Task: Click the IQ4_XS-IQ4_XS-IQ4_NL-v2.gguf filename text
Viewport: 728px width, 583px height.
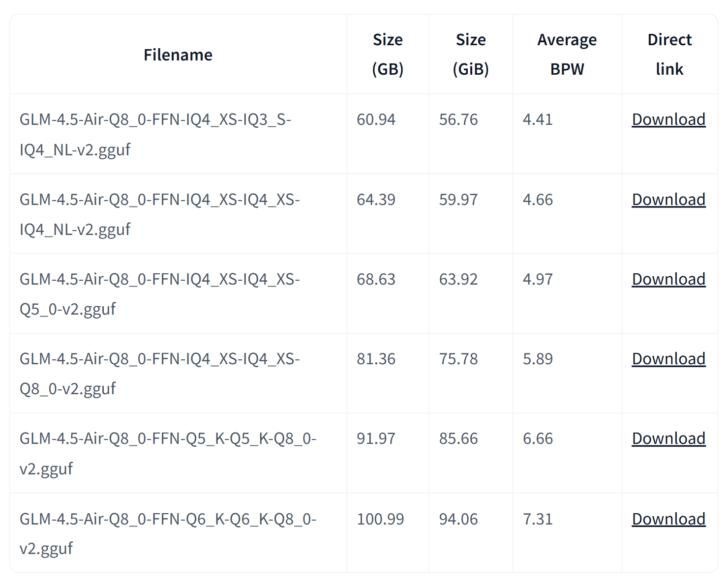Action: [159, 214]
